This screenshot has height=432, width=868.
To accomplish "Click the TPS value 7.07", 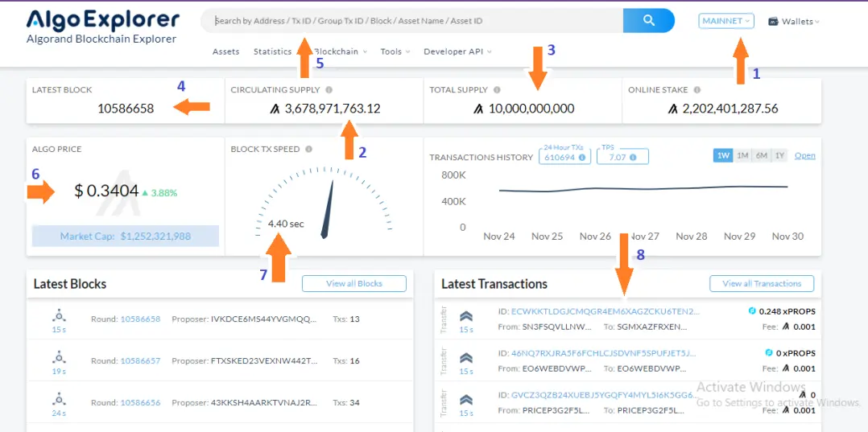I will tap(618, 157).
